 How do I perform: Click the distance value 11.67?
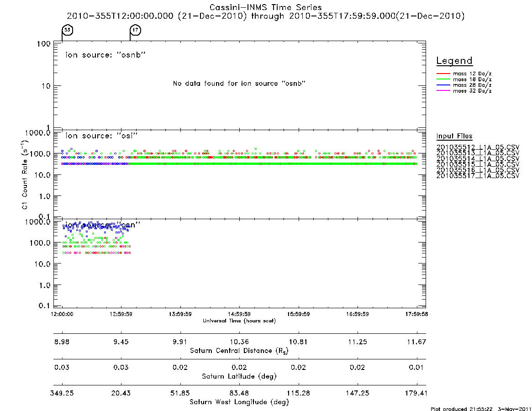416,342
